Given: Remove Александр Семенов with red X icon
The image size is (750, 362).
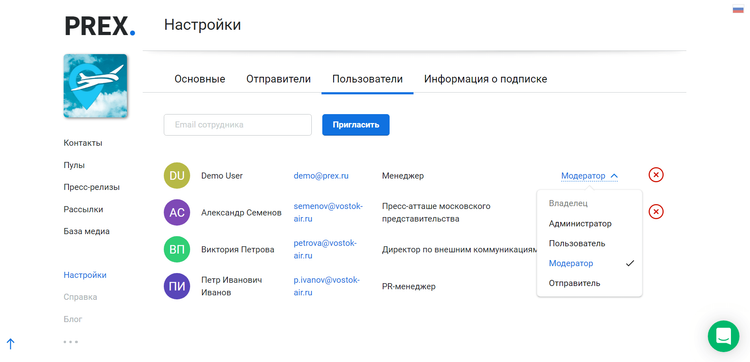Looking at the screenshot, I should click(656, 211).
